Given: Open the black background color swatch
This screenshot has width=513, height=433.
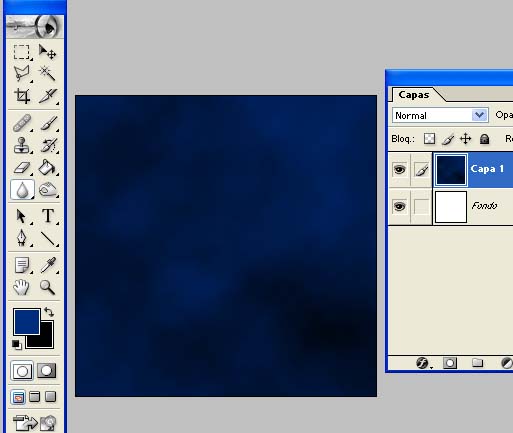Looking at the screenshot, I should [47, 341].
